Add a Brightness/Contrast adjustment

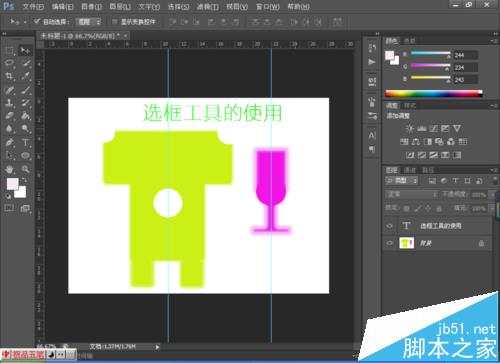[x=409, y=128]
